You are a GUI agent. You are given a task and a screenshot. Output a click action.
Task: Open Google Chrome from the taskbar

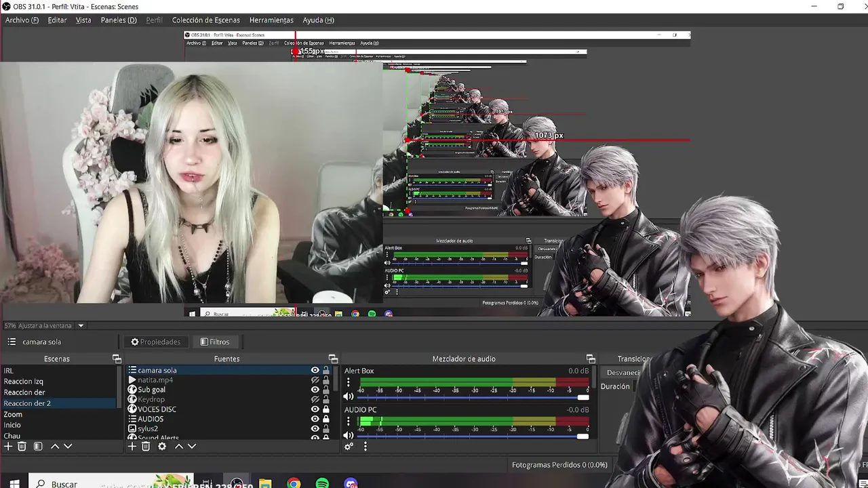294,483
